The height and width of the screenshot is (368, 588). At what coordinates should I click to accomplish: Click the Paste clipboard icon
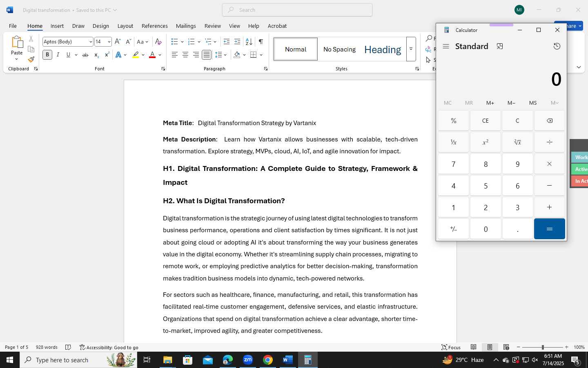[17, 42]
